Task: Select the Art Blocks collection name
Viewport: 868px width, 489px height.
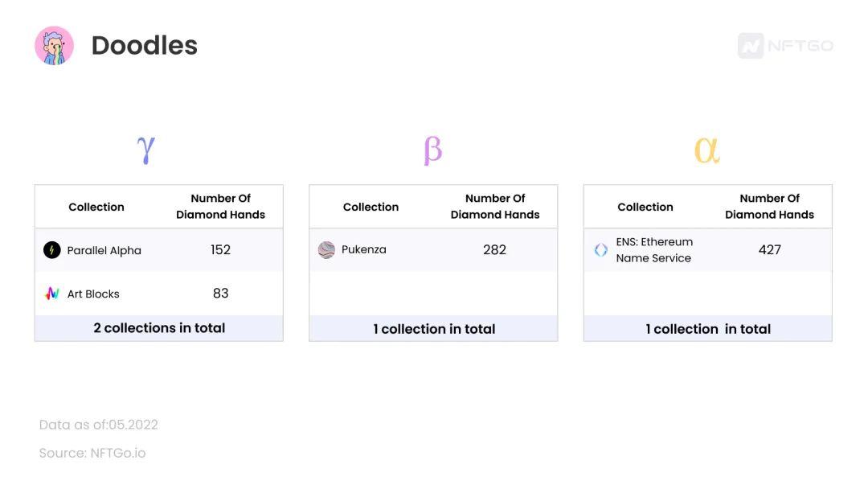Action: pos(93,294)
